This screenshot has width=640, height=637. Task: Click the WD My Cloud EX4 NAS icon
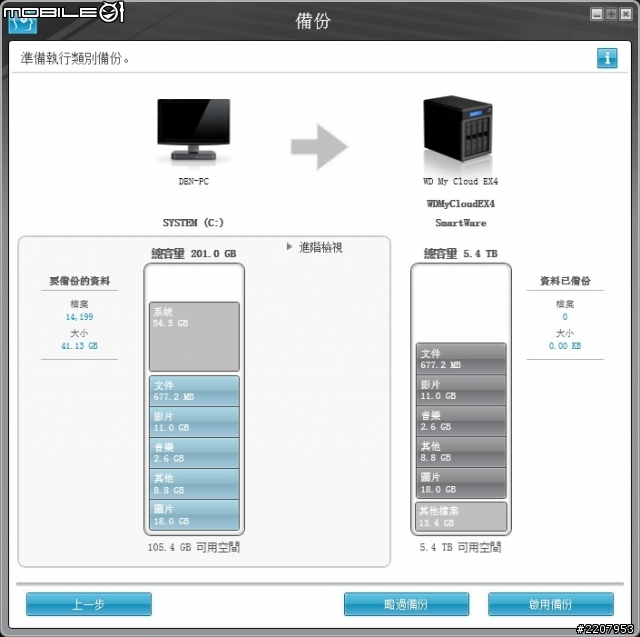tap(458, 129)
